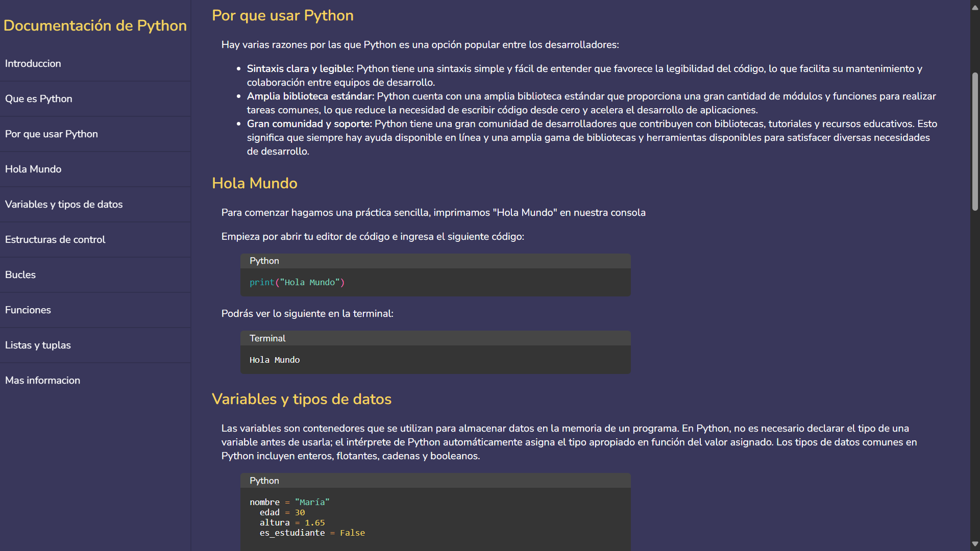Click the Variables y tipos de datos heading

[302, 399]
